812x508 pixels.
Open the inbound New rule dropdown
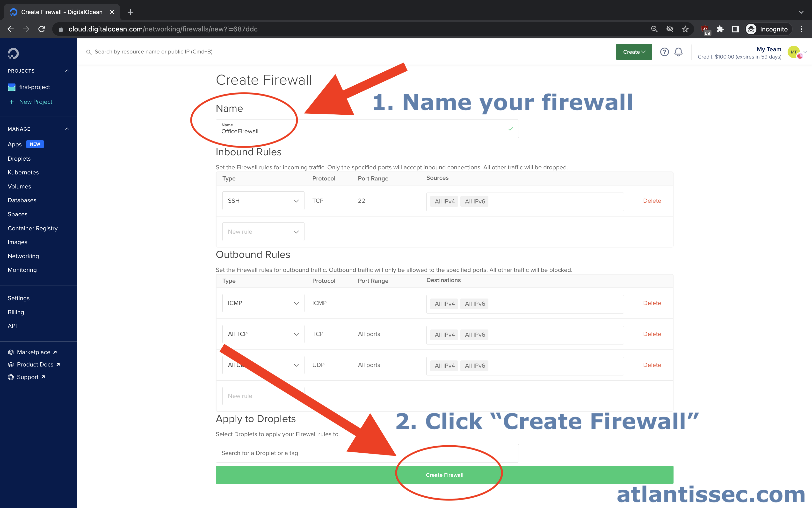pyautogui.click(x=263, y=232)
